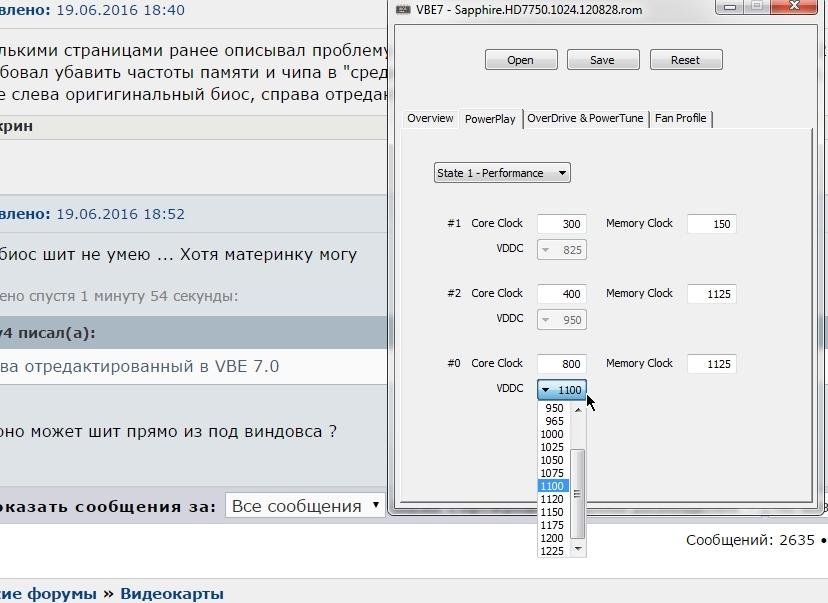Select highlighted 1100 in the VDDC list
This screenshot has width=828, height=603.
point(554,486)
